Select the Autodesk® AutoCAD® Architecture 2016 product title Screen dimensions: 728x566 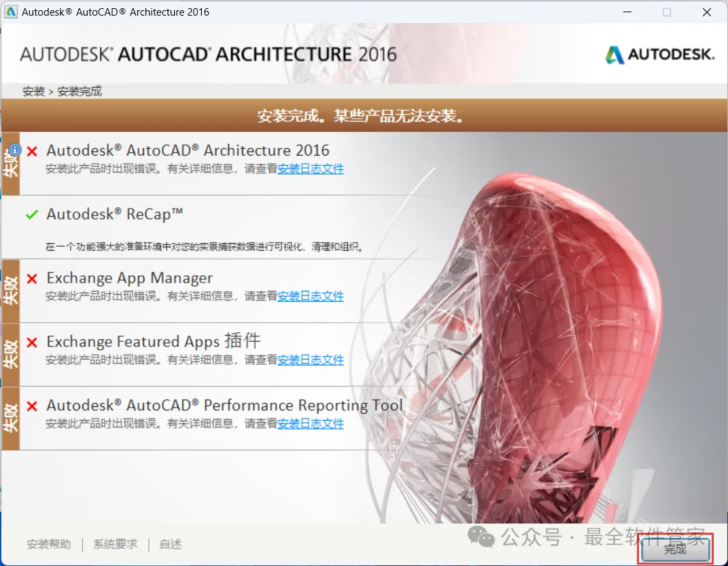(x=188, y=150)
